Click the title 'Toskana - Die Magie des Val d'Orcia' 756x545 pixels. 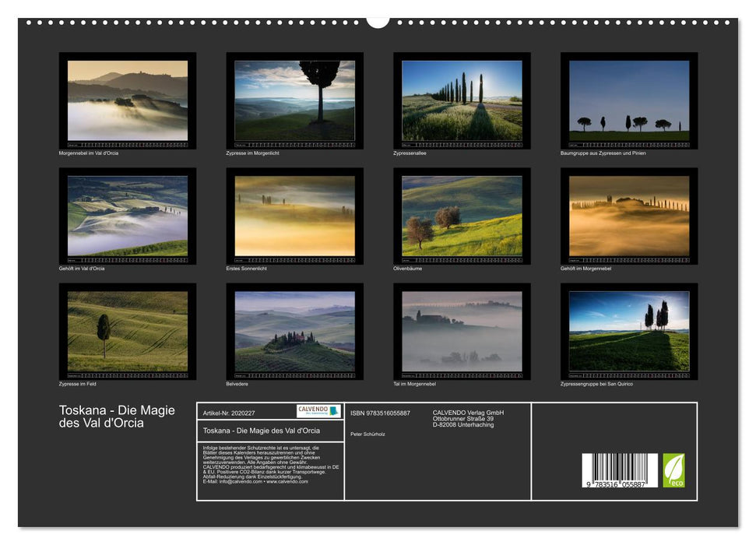click(117, 417)
